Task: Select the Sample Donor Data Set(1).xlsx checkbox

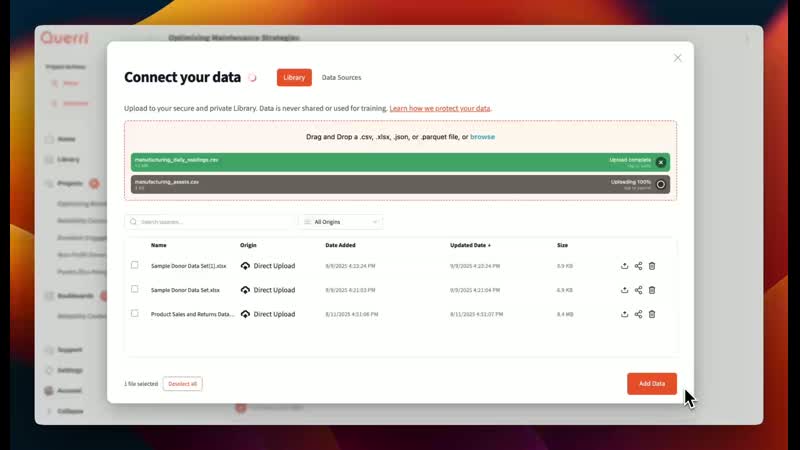Action: [x=135, y=266]
